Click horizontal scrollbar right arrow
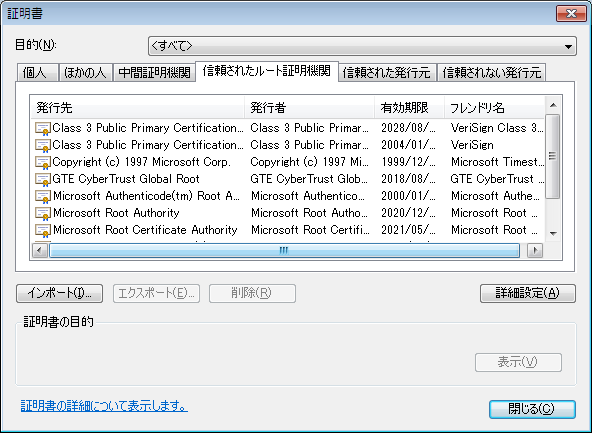Viewport: 592px width, 433px height. [x=535, y=250]
